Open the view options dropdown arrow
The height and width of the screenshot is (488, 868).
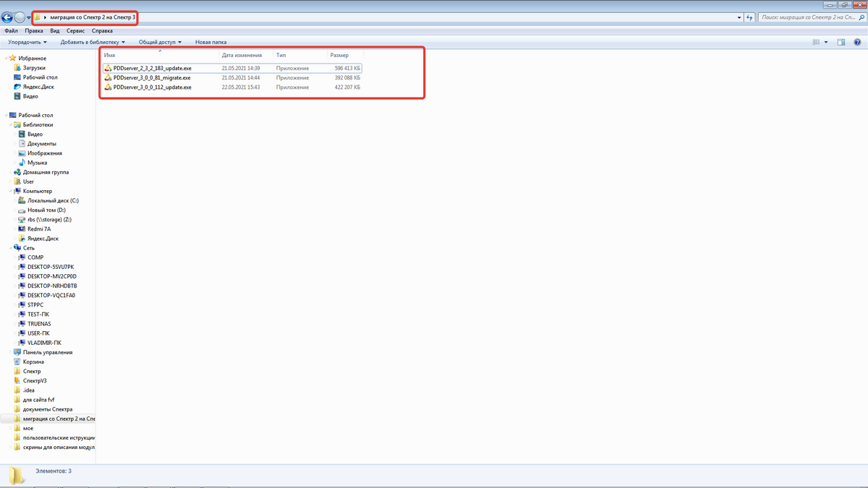pyautogui.click(x=826, y=42)
